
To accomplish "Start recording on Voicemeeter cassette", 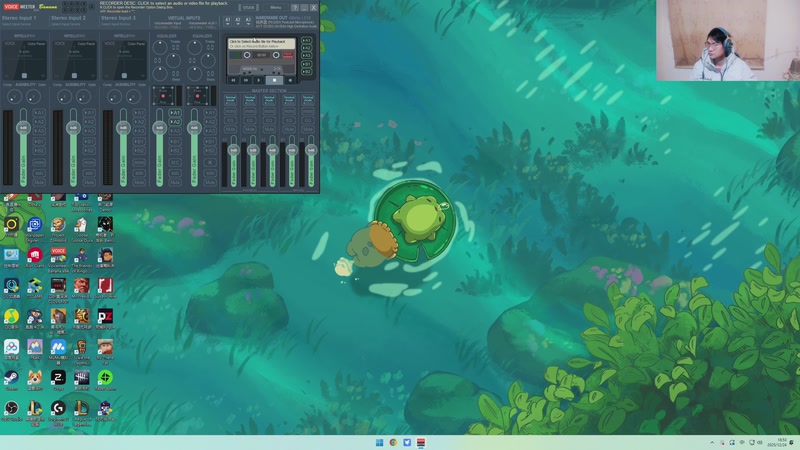I will click(290, 80).
